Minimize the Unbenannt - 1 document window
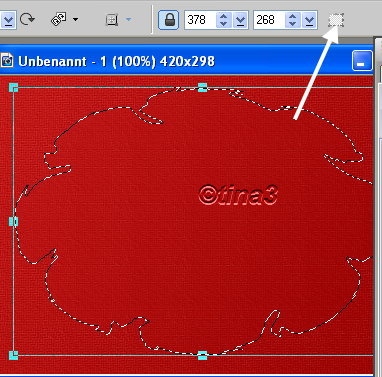The height and width of the screenshot is (377, 382). [x=362, y=61]
